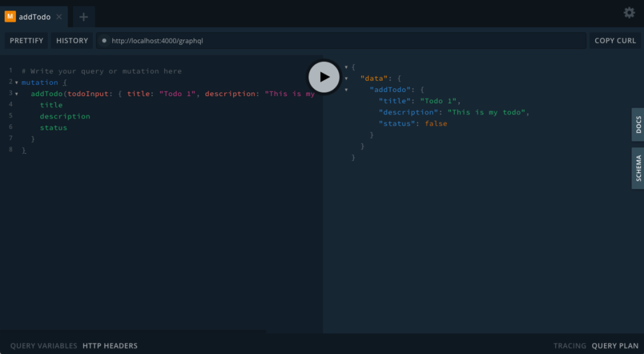This screenshot has width=644, height=354.
Task: Open the SCHEMA side panel
Action: [638, 168]
